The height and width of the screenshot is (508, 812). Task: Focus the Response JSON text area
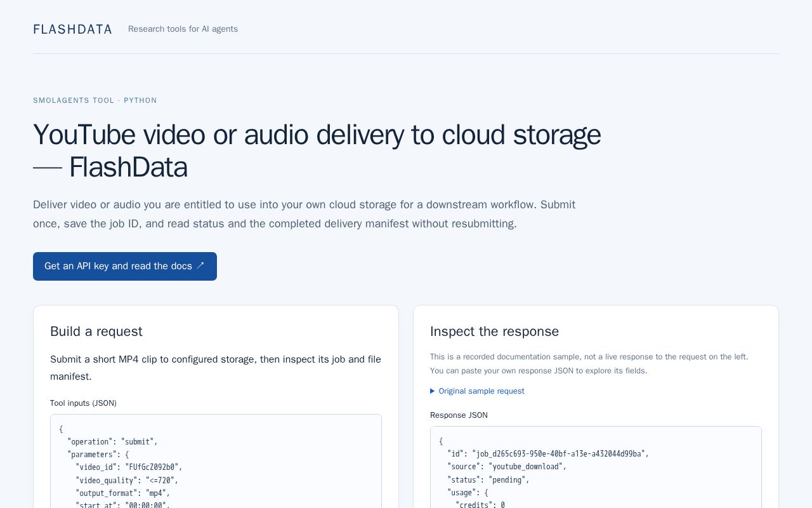[596, 467]
